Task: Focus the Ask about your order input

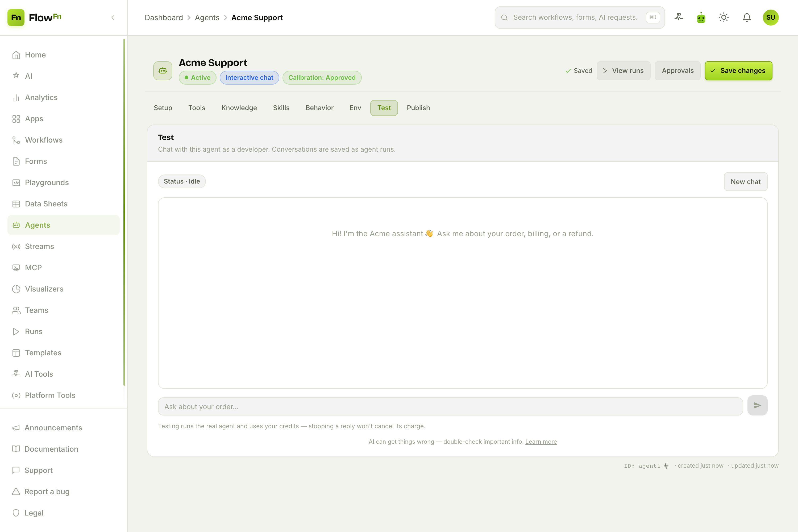Action: pos(450,406)
